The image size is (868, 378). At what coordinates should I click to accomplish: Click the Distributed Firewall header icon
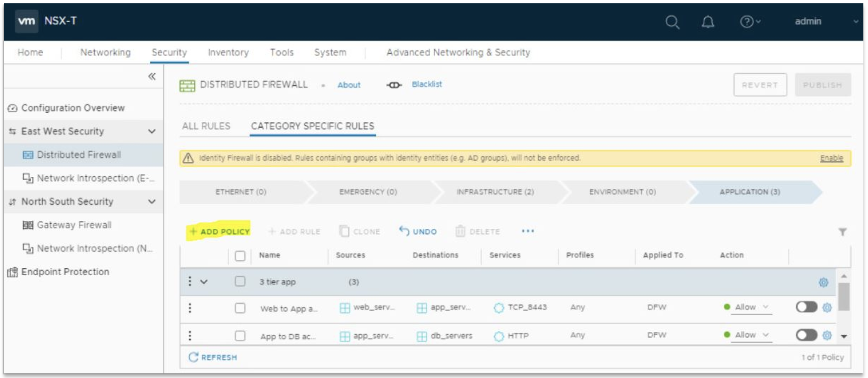(187, 85)
